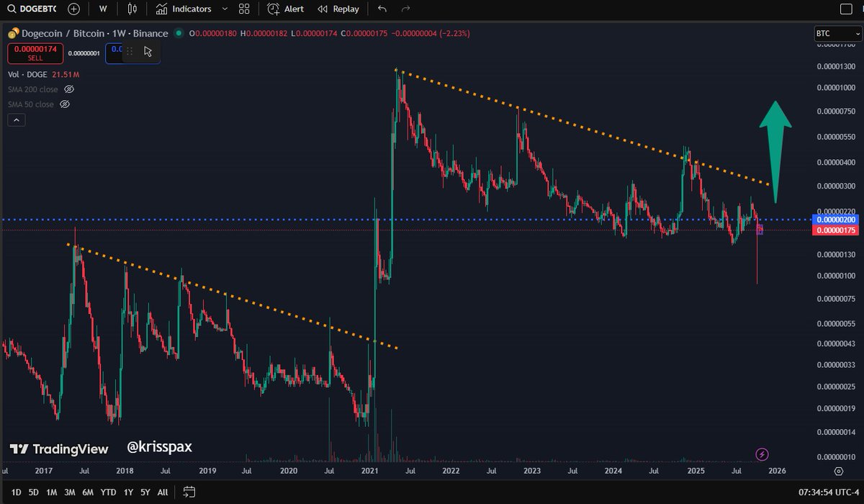Select the All time range

point(162,492)
